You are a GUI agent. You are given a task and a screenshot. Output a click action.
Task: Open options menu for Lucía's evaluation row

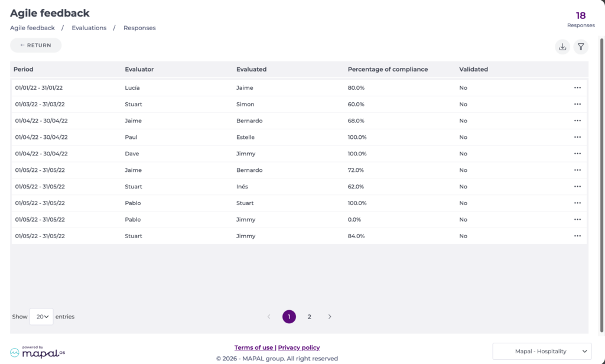click(577, 87)
